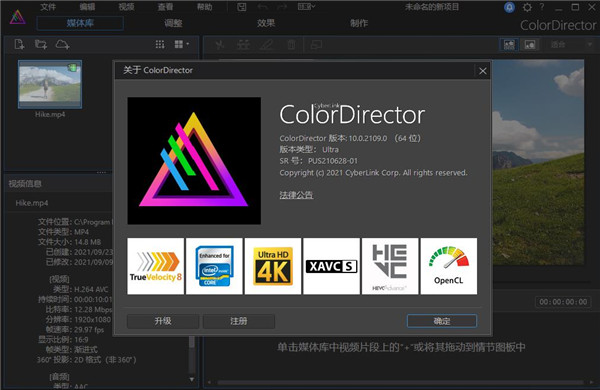Image resolution: width=600 pixels, height=390 pixels.
Task: Open preferences via the gear icon
Action: [x=527, y=7]
